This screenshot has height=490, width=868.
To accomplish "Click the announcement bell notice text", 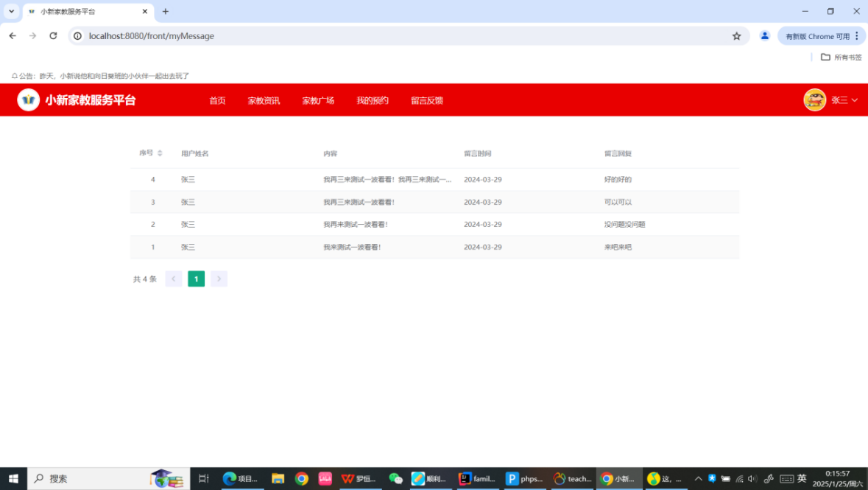I will coord(100,76).
